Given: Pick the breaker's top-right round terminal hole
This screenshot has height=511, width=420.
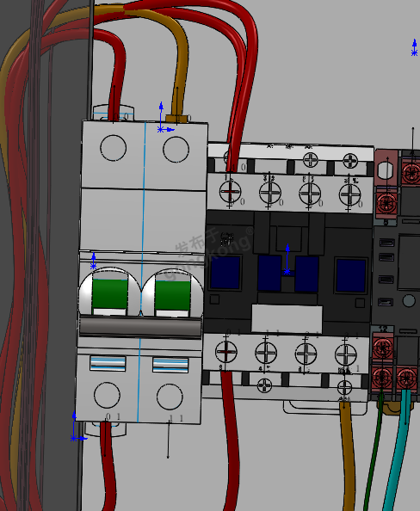Looking at the screenshot, I should [176, 150].
